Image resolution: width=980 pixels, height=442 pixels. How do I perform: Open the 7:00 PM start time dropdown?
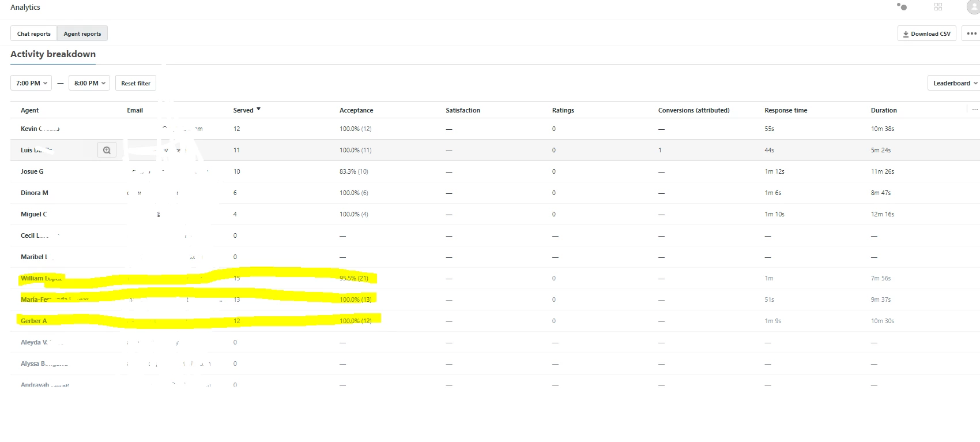[31, 83]
